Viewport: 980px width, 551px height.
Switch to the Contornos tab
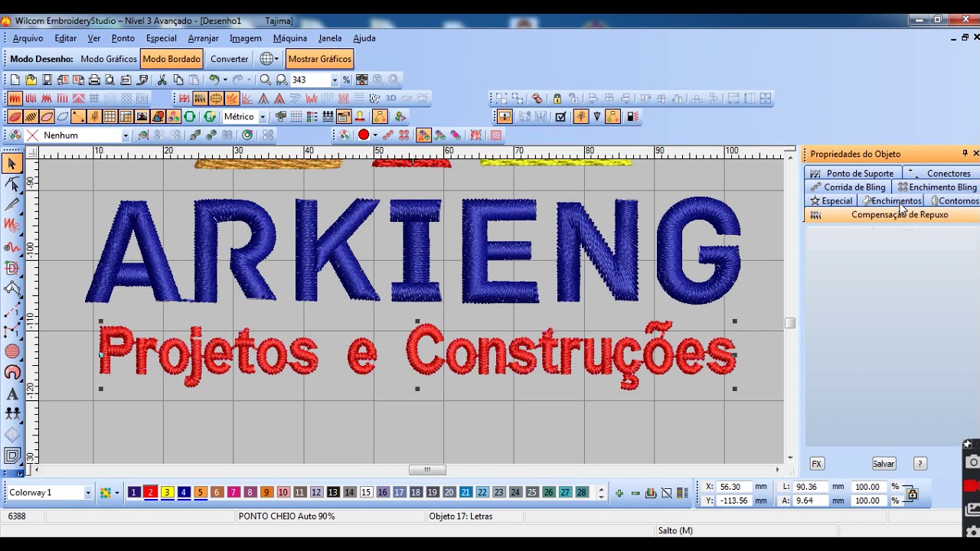pos(954,201)
